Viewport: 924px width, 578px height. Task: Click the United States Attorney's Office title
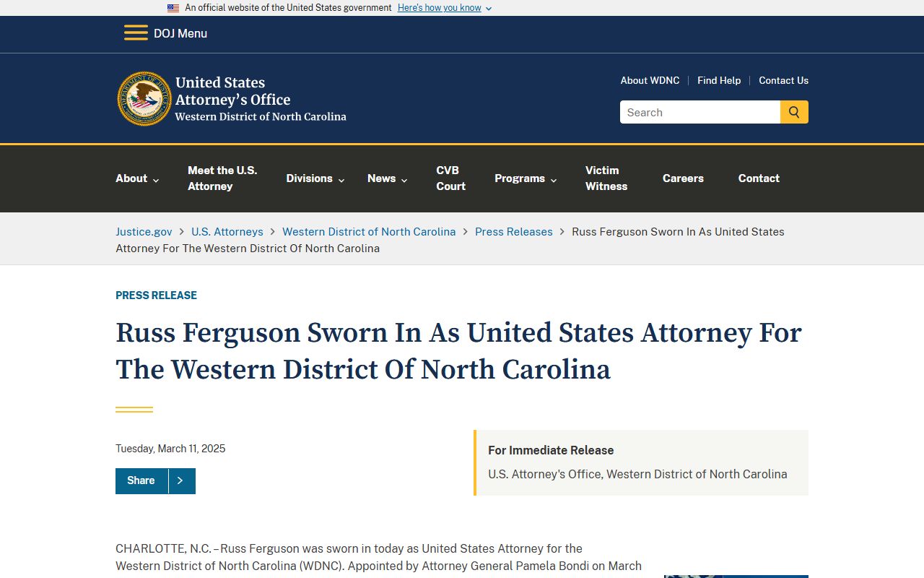(232, 91)
